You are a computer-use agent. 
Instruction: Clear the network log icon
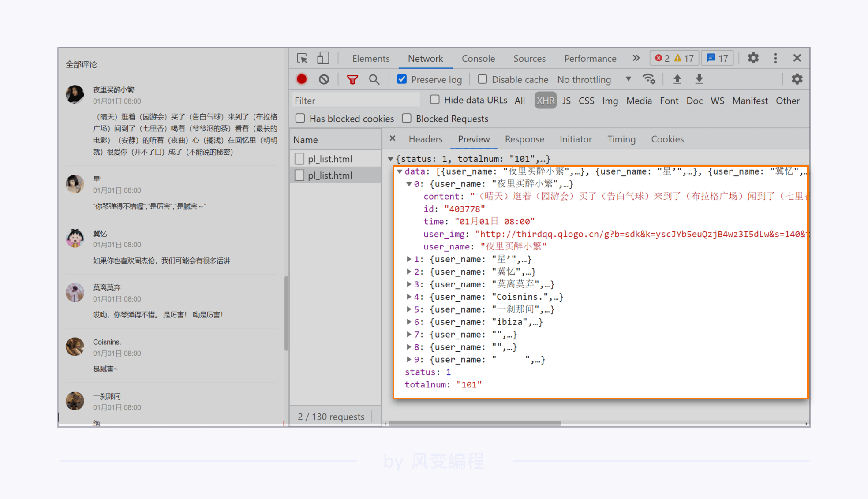tap(324, 79)
